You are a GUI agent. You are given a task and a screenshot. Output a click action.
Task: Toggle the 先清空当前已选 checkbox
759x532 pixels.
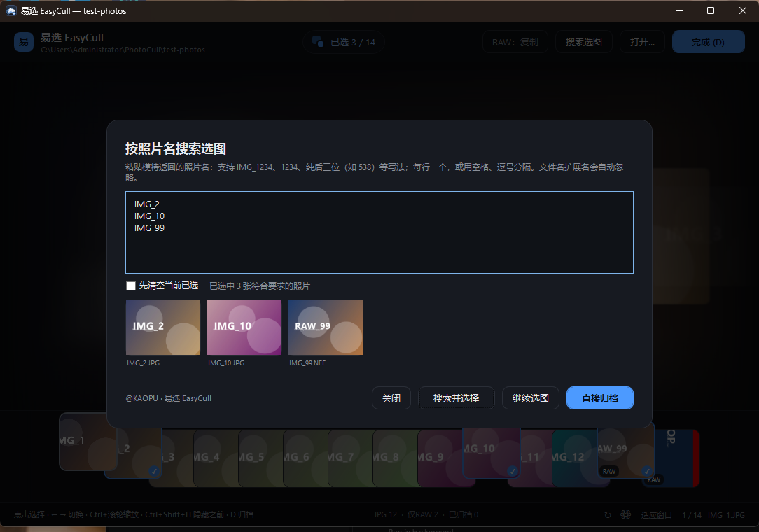pos(131,286)
